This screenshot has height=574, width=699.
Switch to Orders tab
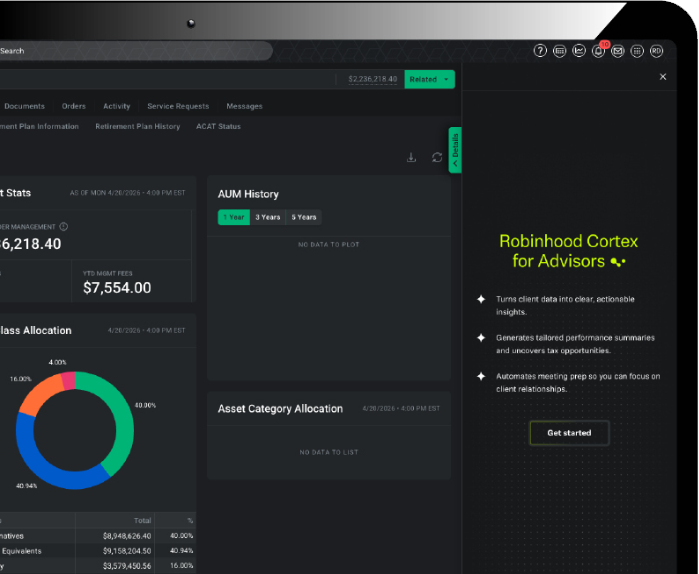(74, 106)
